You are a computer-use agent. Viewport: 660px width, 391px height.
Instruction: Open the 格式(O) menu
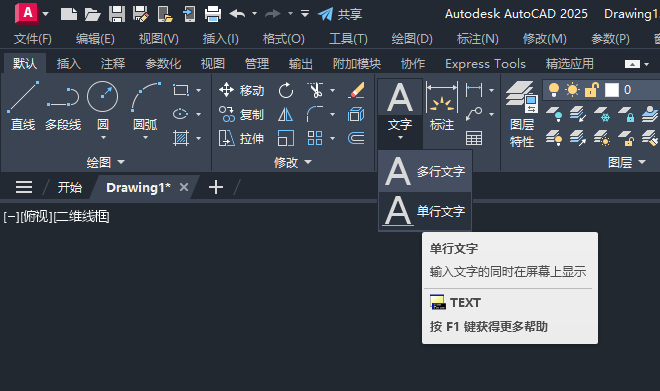(284, 39)
